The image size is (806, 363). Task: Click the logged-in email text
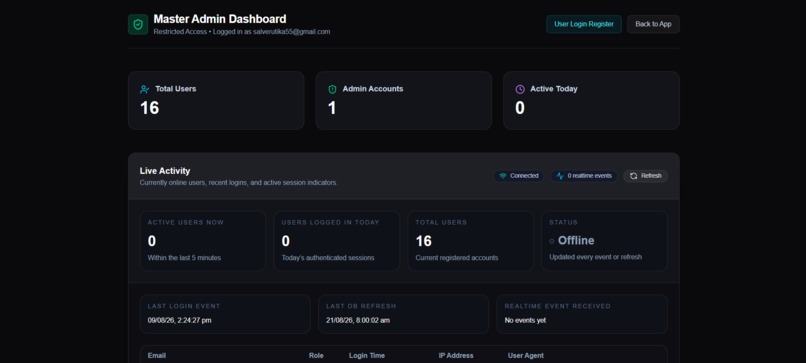291,32
